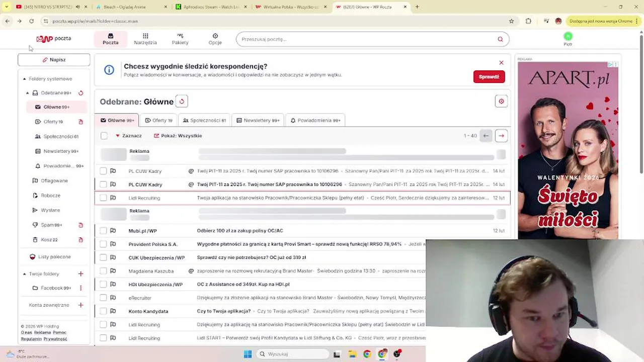Viewport: 644px width, 362px height.
Task: Open the Prywatność footer link
Action: coord(55,339)
